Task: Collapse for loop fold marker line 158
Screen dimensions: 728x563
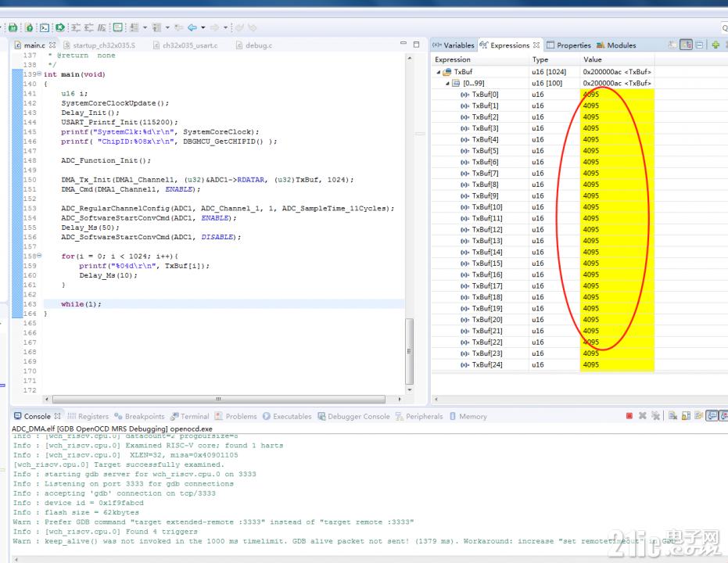Action: (39, 256)
